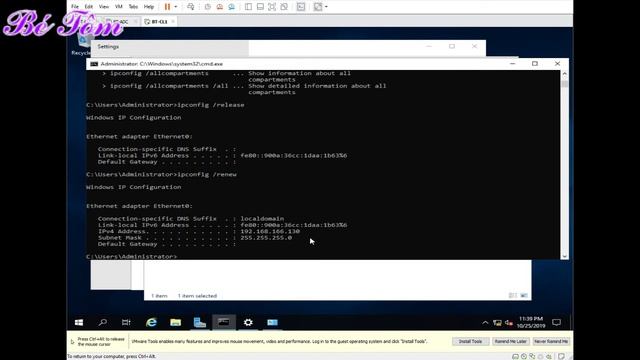Screen dimensions: 640x360
Task: Expand the stretch guest dropdown arrow
Action: tap(326, 7)
